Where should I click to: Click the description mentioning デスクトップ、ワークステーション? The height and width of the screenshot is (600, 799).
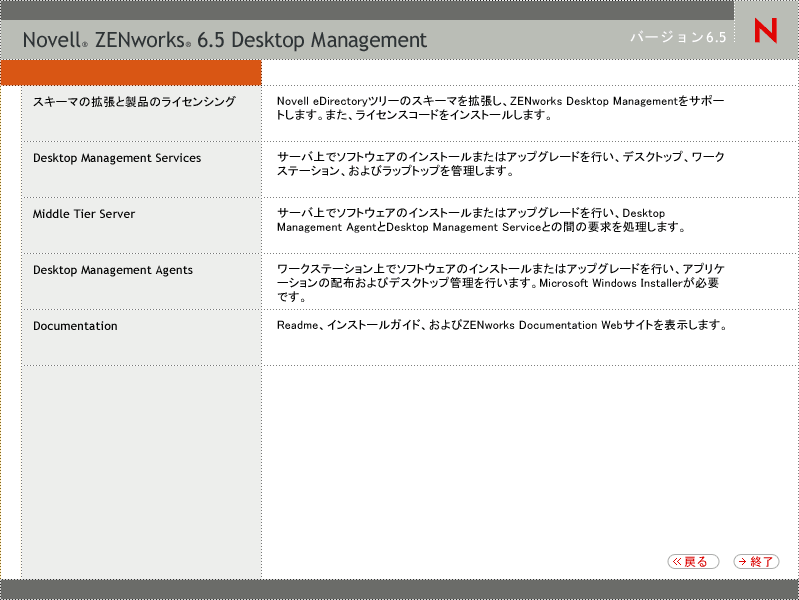coord(500,164)
